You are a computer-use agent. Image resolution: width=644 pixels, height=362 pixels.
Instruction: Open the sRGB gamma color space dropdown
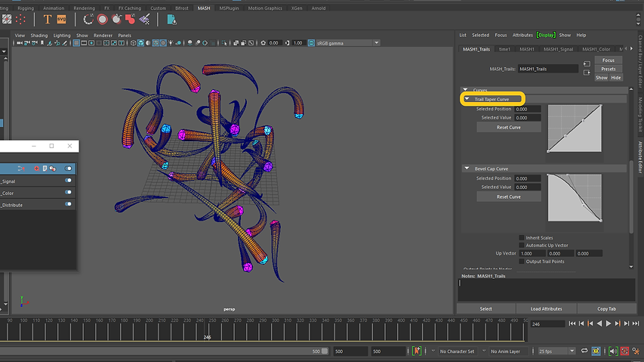tap(376, 43)
